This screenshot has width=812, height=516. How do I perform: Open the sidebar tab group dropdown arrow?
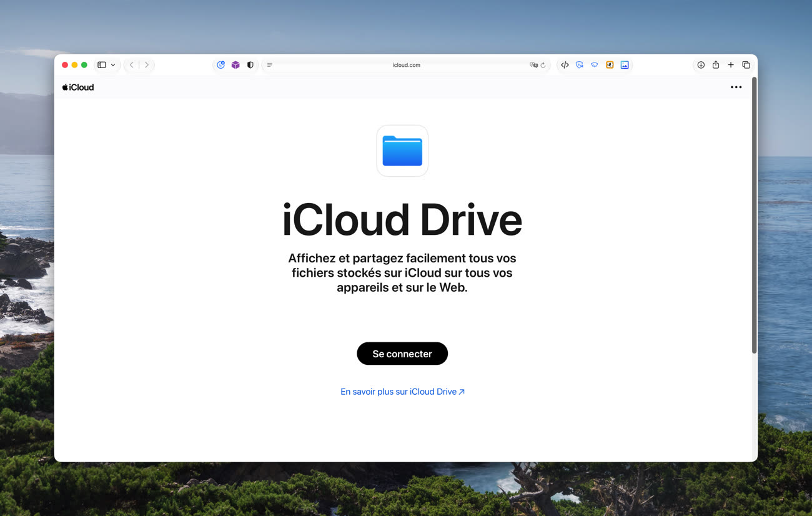113,65
